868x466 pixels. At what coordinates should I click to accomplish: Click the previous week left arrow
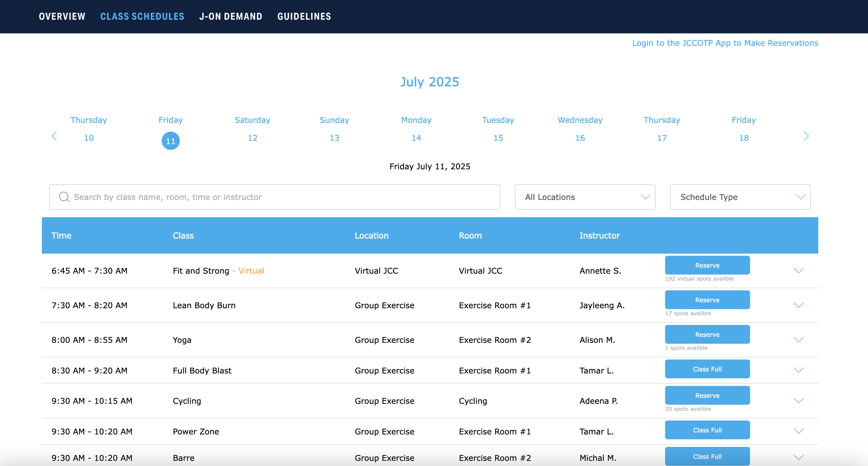click(x=54, y=136)
